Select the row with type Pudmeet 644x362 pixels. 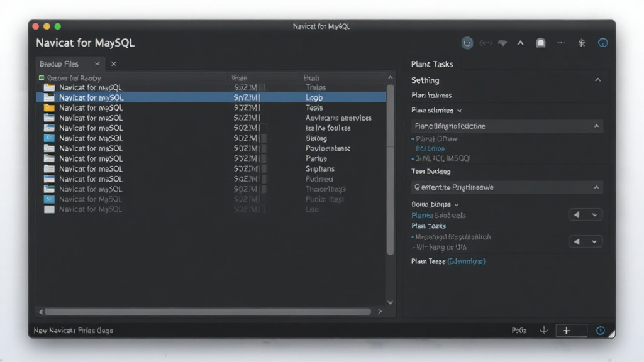point(211,179)
